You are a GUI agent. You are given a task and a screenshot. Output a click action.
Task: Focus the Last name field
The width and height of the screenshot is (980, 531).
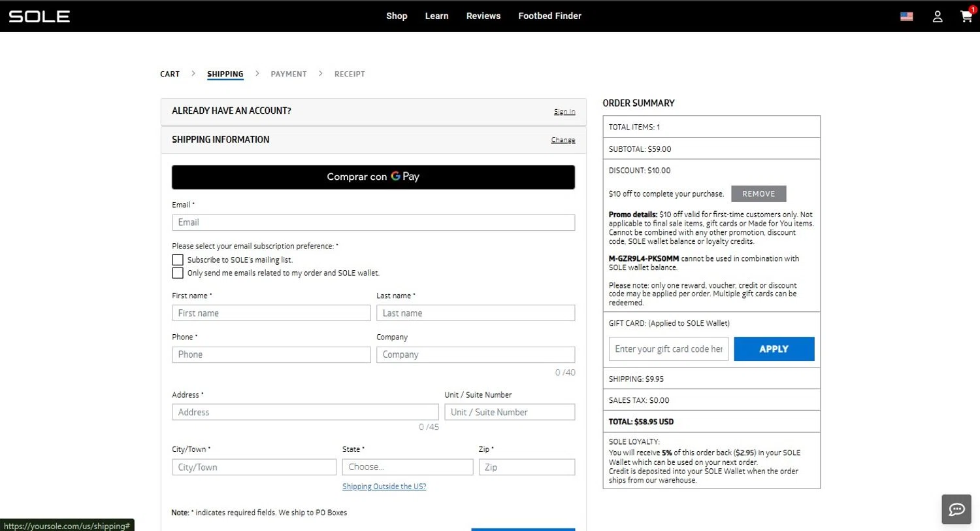(x=476, y=313)
